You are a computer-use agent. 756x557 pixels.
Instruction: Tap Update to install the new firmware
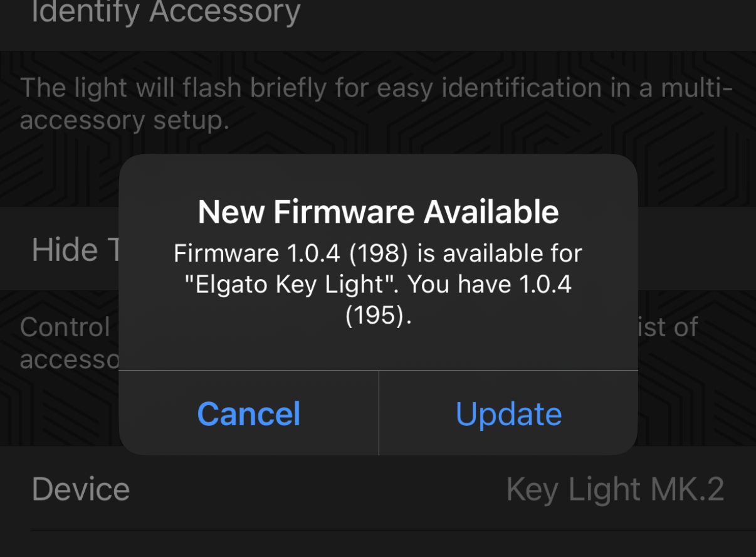coord(508,414)
